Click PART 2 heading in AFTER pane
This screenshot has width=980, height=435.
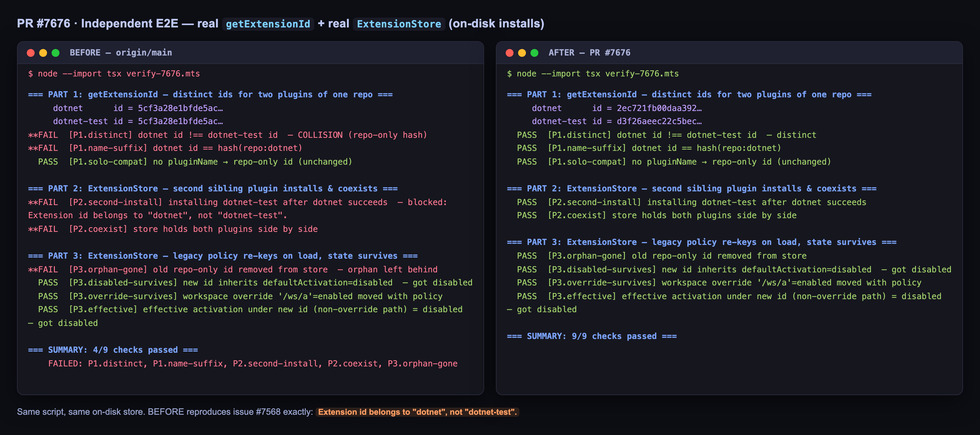[691, 189]
